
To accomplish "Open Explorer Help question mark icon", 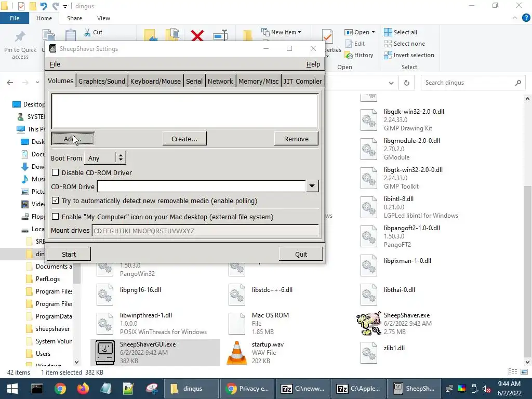I will (x=526, y=18).
